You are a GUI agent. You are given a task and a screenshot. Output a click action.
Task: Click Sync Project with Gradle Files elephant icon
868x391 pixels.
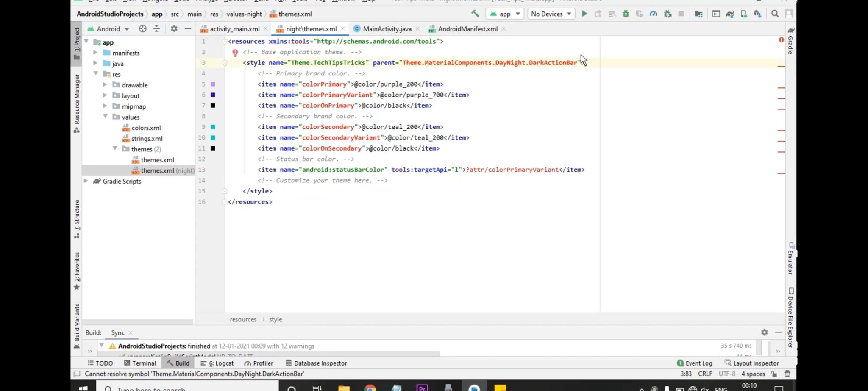pyautogui.click(x=730, y=14)
